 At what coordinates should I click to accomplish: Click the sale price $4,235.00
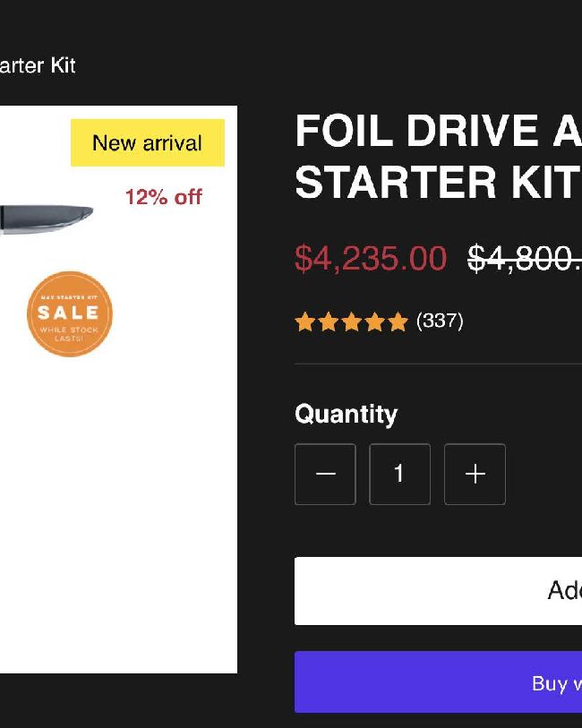(x=371, y=258)
